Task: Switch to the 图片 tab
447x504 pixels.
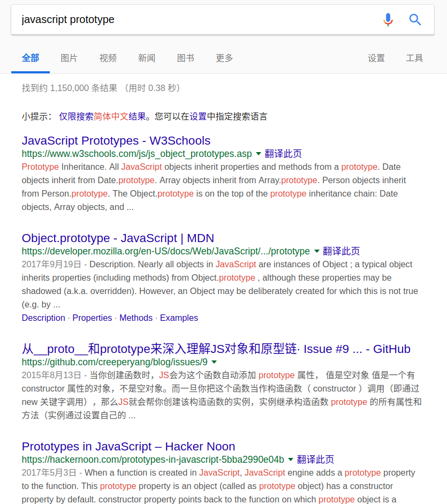Action: (69, 58)
